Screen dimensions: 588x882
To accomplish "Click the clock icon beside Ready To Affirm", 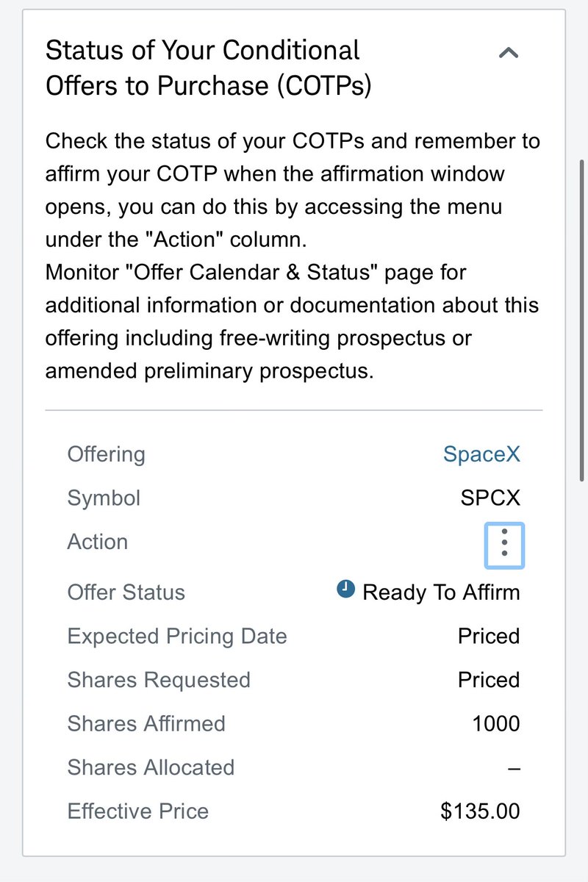I will (345, 589).
